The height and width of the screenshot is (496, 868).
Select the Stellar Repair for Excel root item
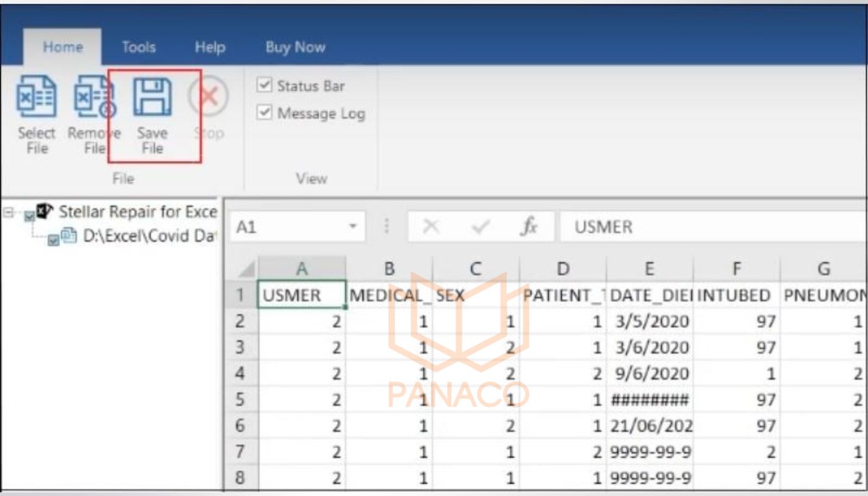[138, 211]
